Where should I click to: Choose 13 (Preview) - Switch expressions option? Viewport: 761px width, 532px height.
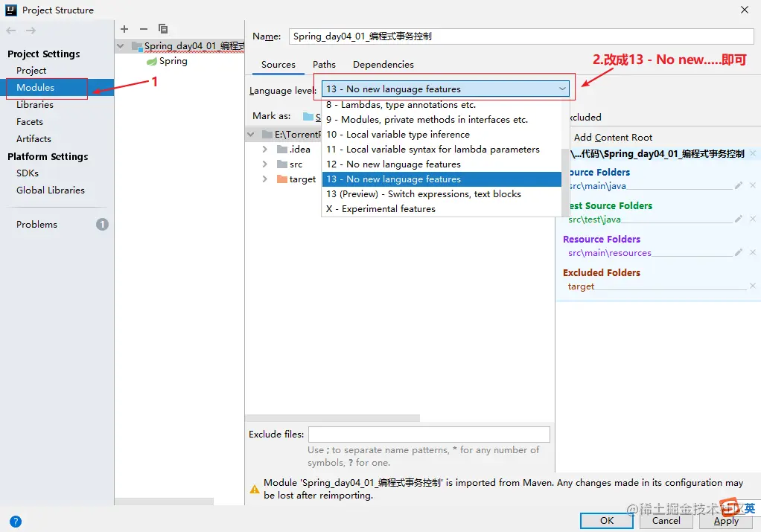click(442, 194)
